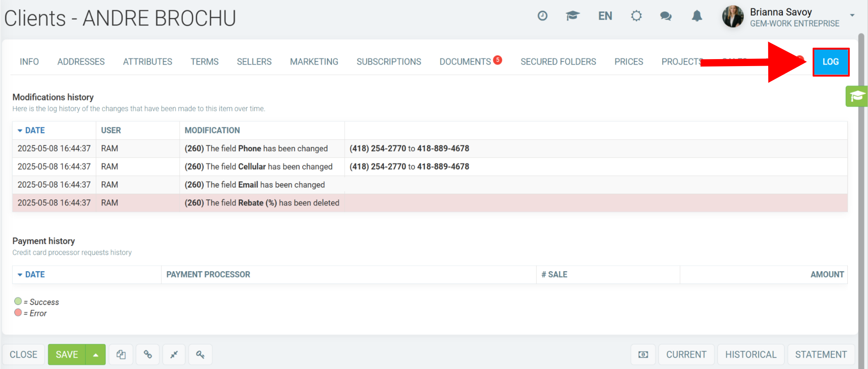Switch language using the EN selector
This screenshot has width=868, height=369.
point(605,16)
